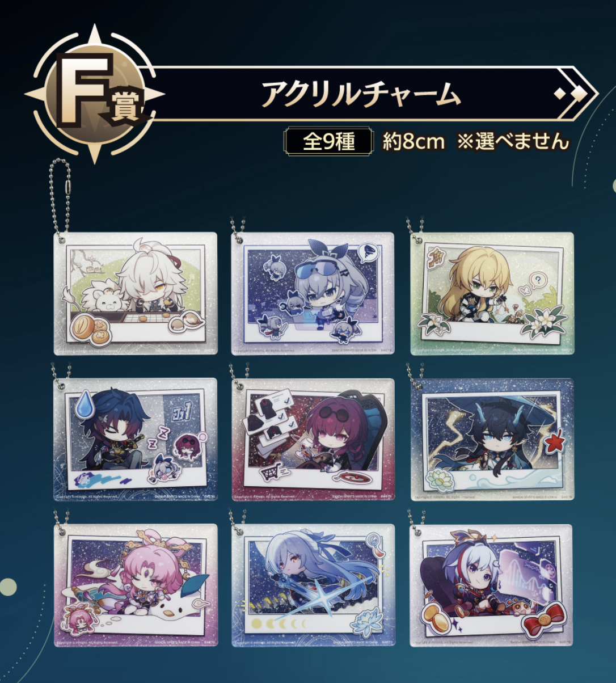
Task: Select the blonde long-haired character charm
Action: coord(492,293)
